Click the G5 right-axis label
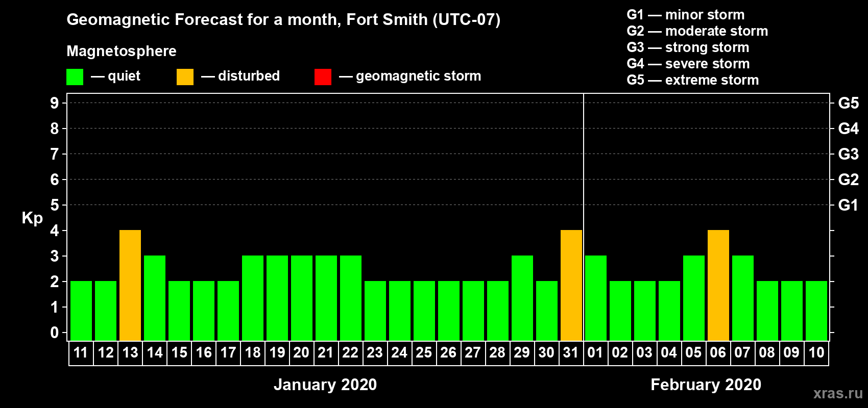Screen dimensions: 868x408 [848, 103]
